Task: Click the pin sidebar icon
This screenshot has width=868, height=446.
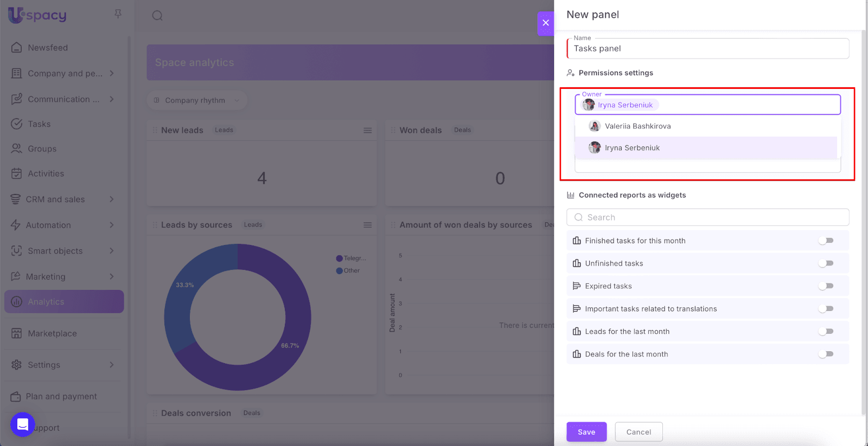Action: [x=118, y=14]
